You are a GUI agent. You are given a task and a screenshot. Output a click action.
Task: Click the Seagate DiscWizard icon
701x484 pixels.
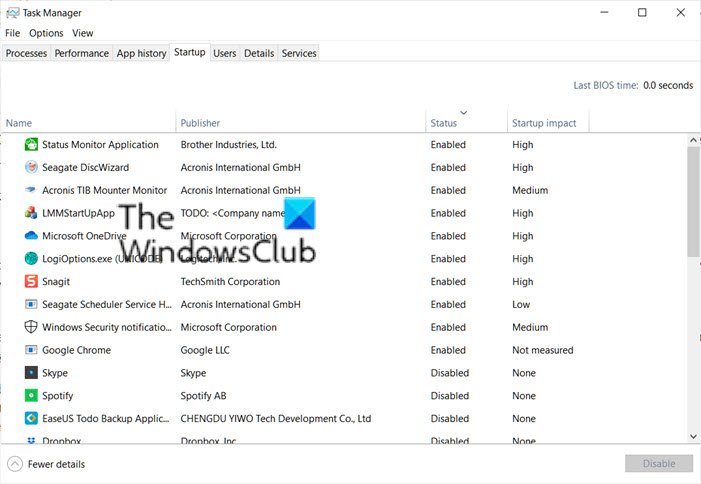click(31, 167)
